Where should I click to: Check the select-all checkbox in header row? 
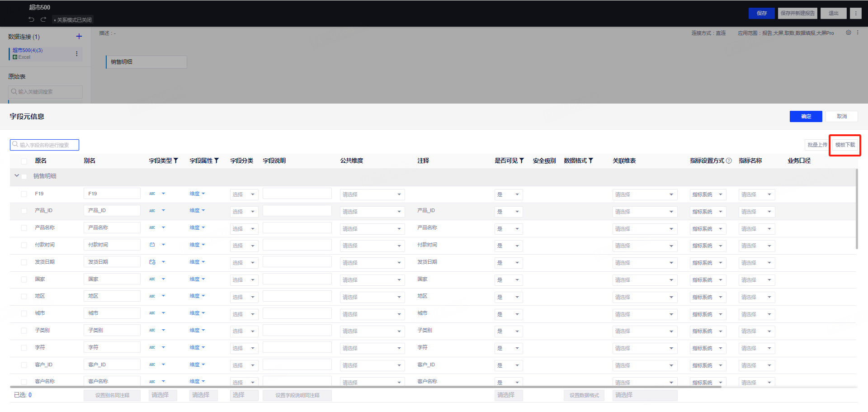[24, 161]
